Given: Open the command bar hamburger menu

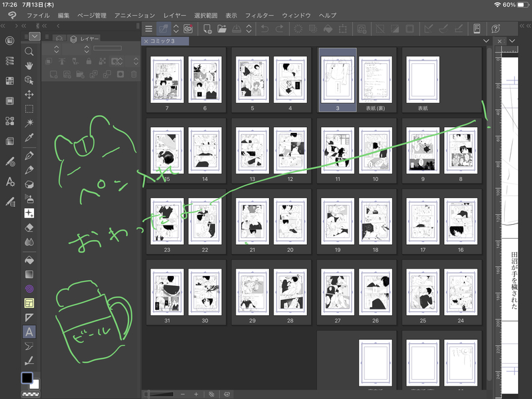Looking at the screenshot, I should 148,29.
